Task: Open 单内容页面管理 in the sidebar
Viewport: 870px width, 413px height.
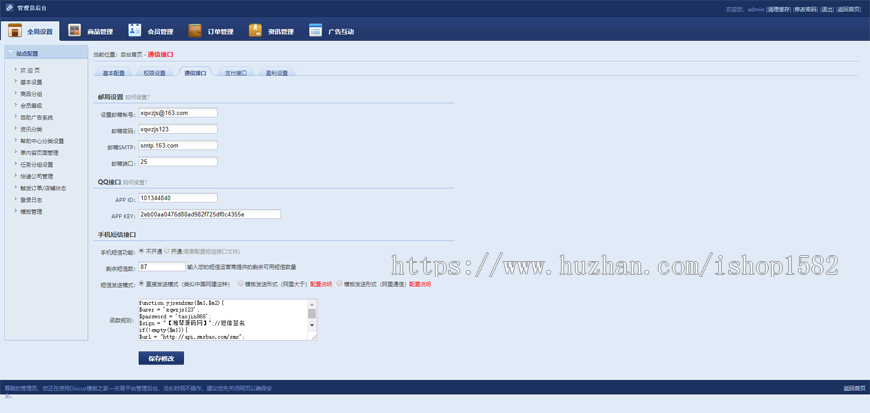Action: coord(39,153)
